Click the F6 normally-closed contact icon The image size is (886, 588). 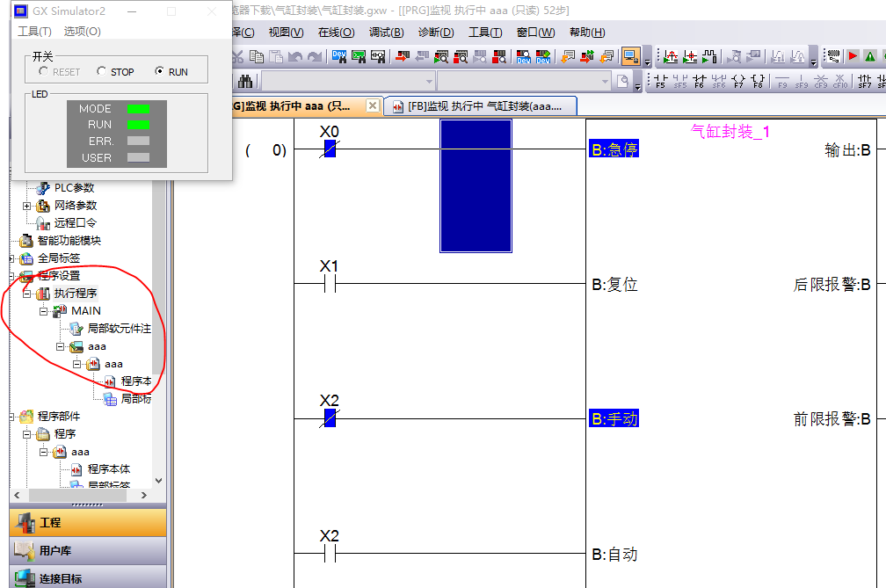[700, 82]
